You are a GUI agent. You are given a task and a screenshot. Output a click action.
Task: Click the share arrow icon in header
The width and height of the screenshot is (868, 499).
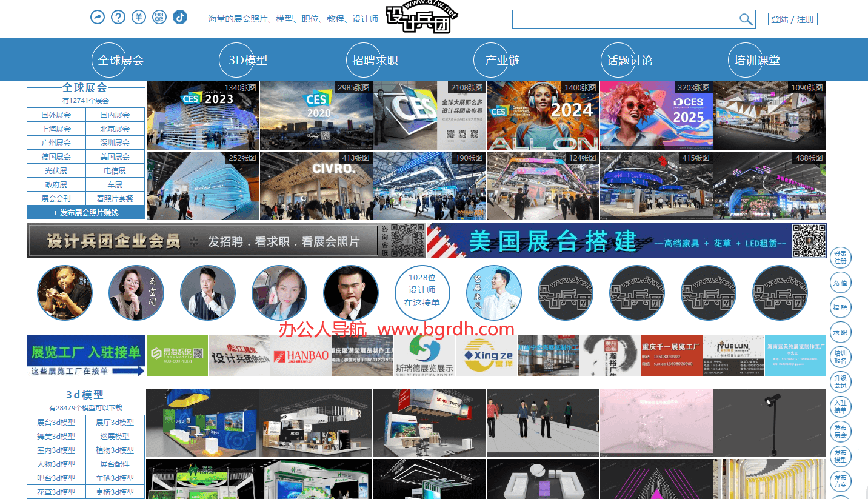98,17
